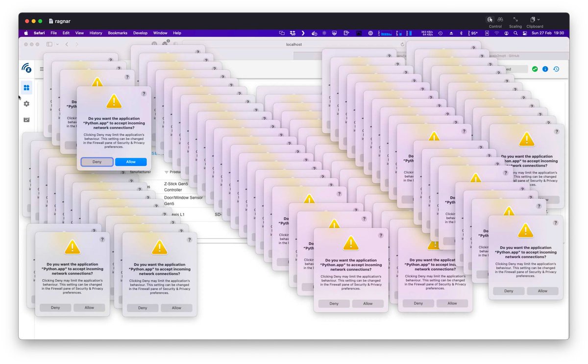Go back in Safari

click(x=67, y=44)
